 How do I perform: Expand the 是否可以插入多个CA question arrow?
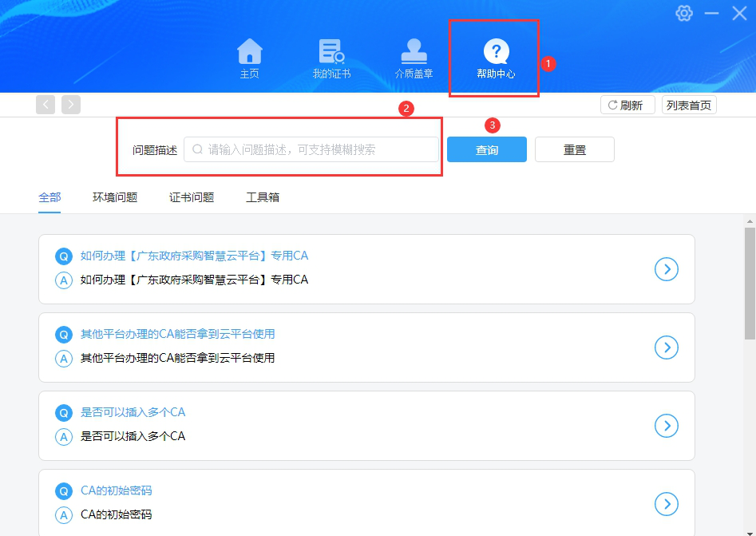coord(667,426)
